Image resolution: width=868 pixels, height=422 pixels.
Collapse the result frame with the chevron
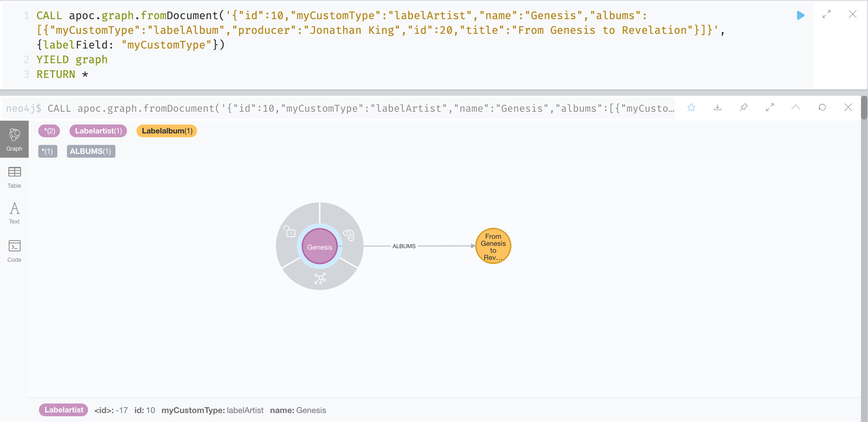(796, 108)
